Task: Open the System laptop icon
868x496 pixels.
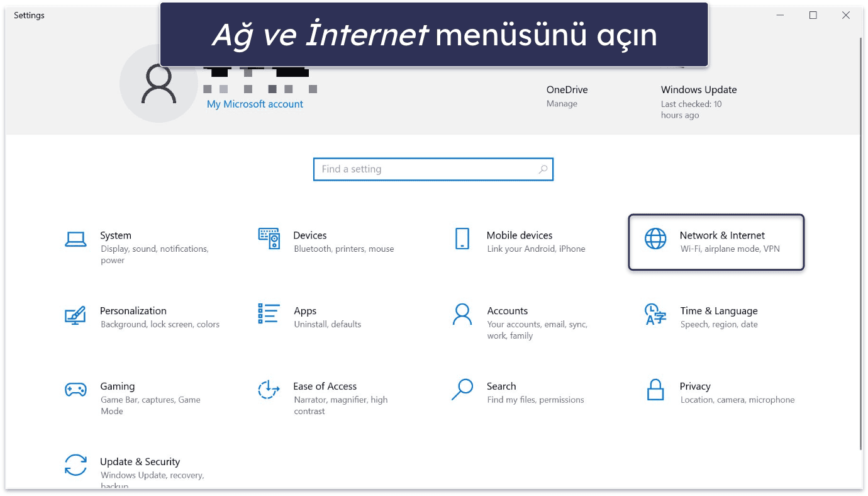Action: click(75, 239)
